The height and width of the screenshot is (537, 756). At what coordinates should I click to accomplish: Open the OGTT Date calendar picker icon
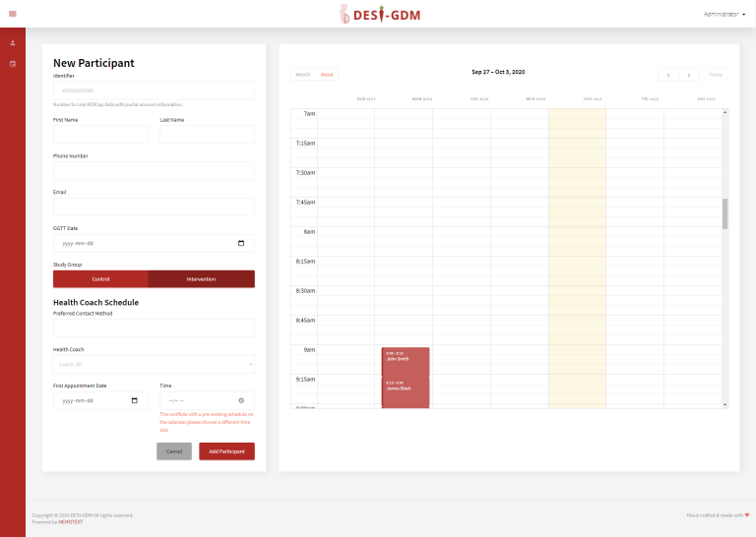[241, 244]
